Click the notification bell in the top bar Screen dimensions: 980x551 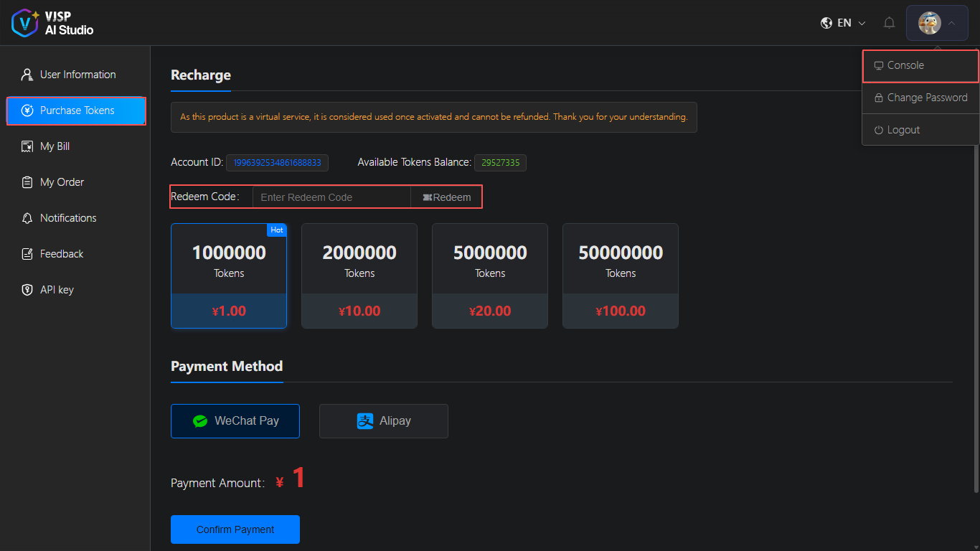(x=889, y=22)
